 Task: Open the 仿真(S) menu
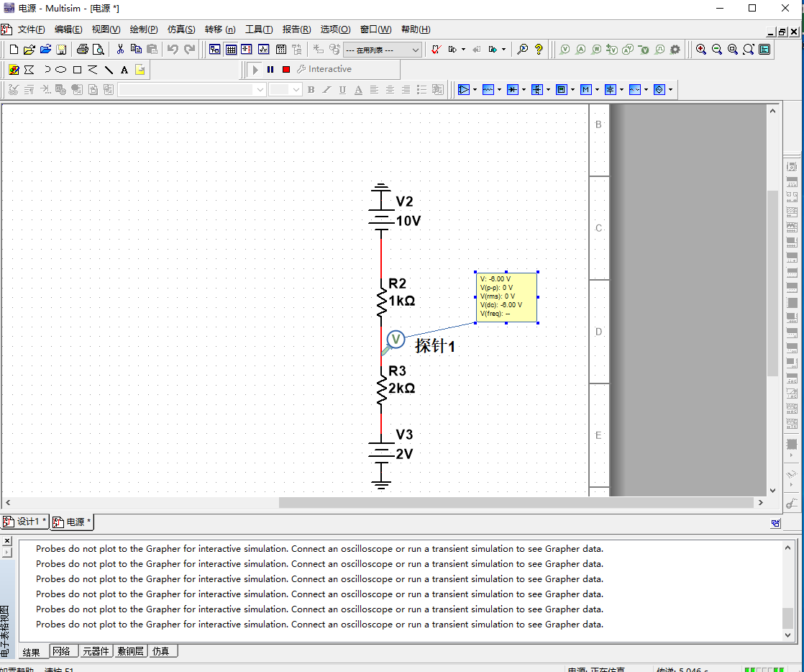pyautogui.click(x=181, y=29)
